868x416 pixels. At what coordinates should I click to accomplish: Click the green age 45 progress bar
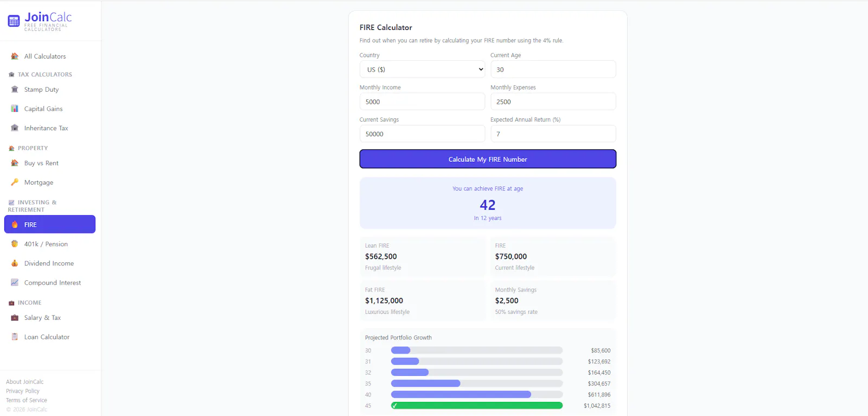click(477, 406)
